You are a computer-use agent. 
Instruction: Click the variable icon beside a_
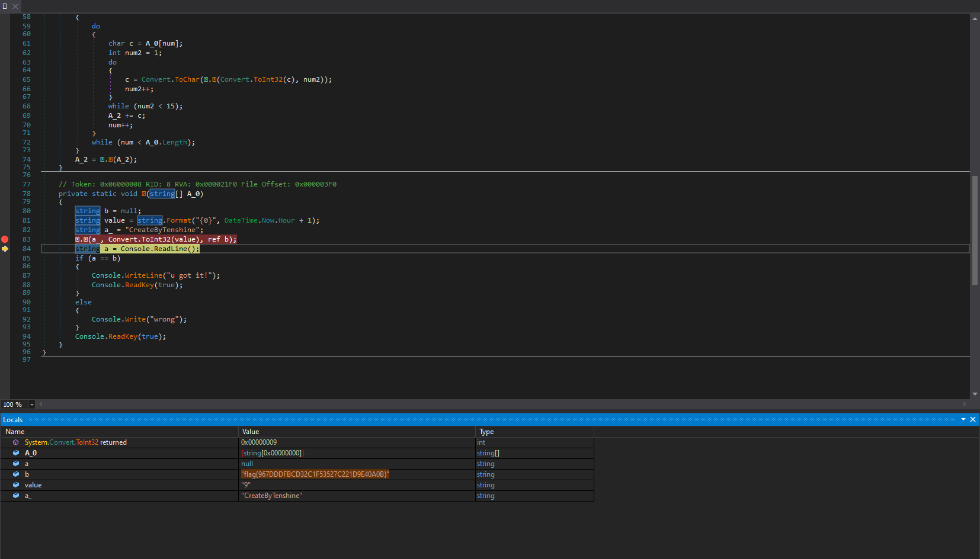(16, 496)
